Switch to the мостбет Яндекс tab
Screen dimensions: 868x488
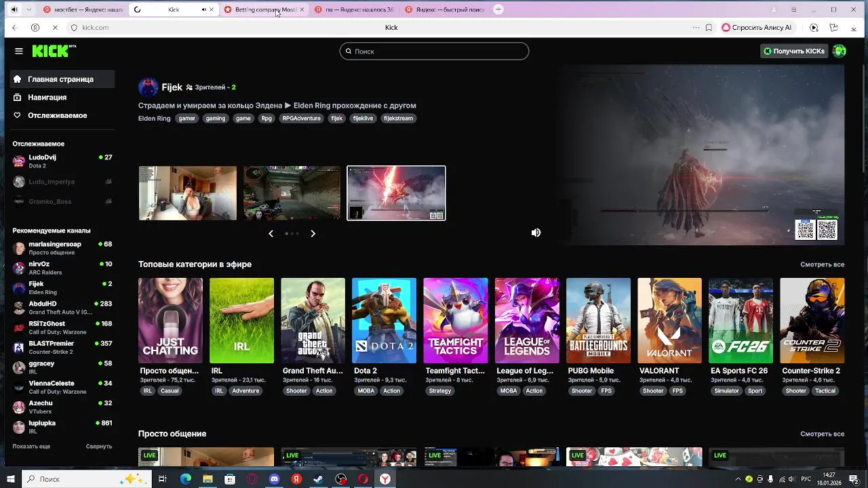[x=84, y=9]
